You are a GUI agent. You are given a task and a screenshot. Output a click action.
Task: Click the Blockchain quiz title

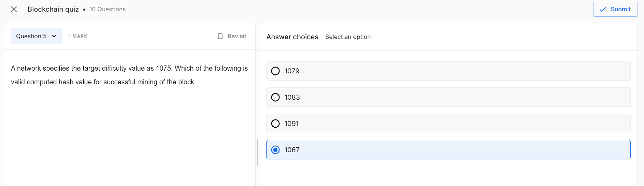[53, 9]
